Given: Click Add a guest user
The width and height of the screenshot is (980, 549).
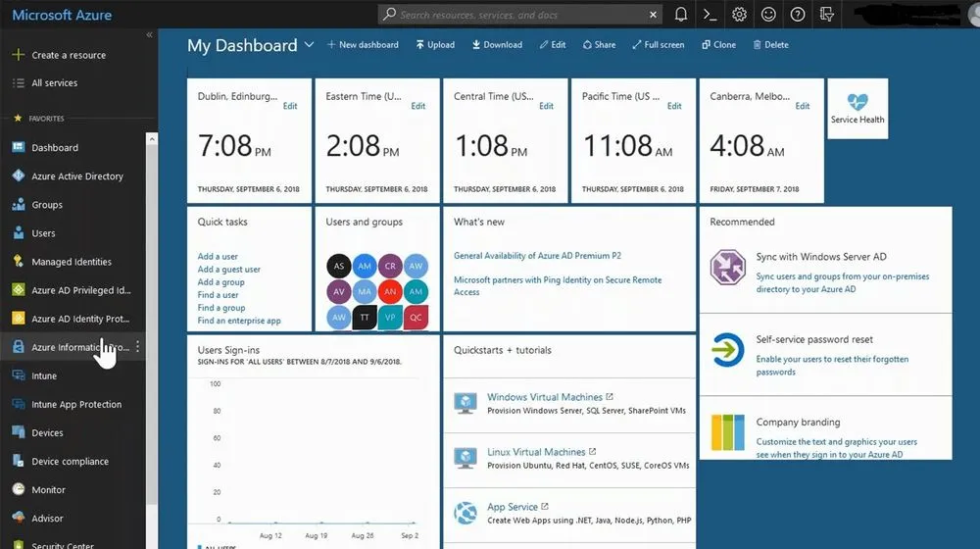Looking at the screenshot, I should point(228,270).
